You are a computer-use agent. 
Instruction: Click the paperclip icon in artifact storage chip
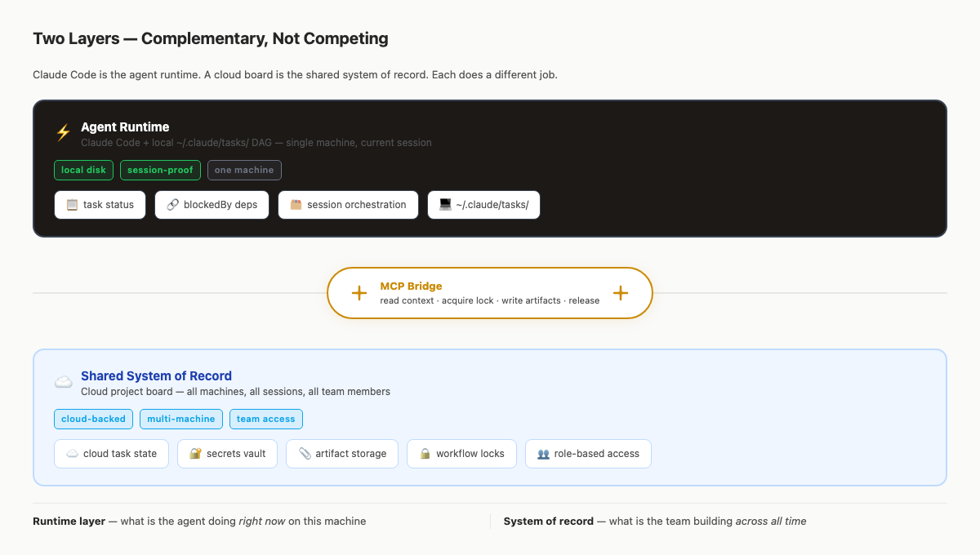305,454
